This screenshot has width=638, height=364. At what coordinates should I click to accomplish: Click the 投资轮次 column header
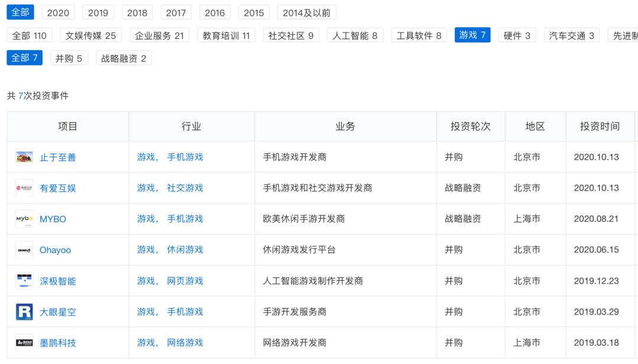(470, 126)
